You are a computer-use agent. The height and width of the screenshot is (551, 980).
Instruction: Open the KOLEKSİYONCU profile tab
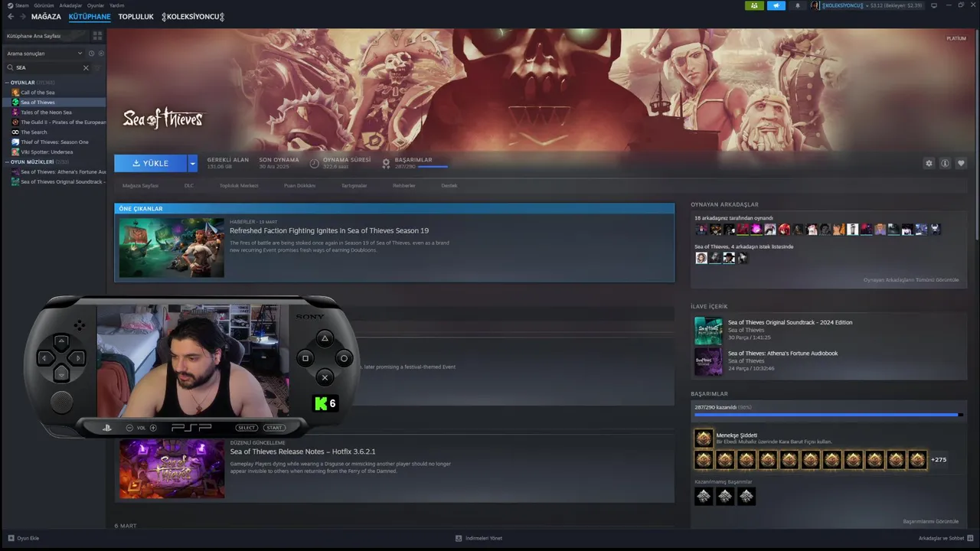click(193, 17)
